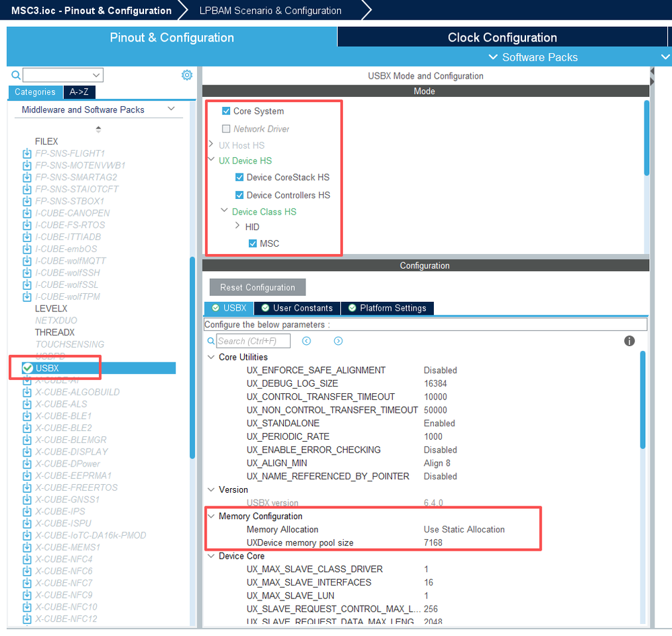This screenshot has height=636, width=672.
Task: Open the Platform Settings tab
Action: tap(387, 308)
